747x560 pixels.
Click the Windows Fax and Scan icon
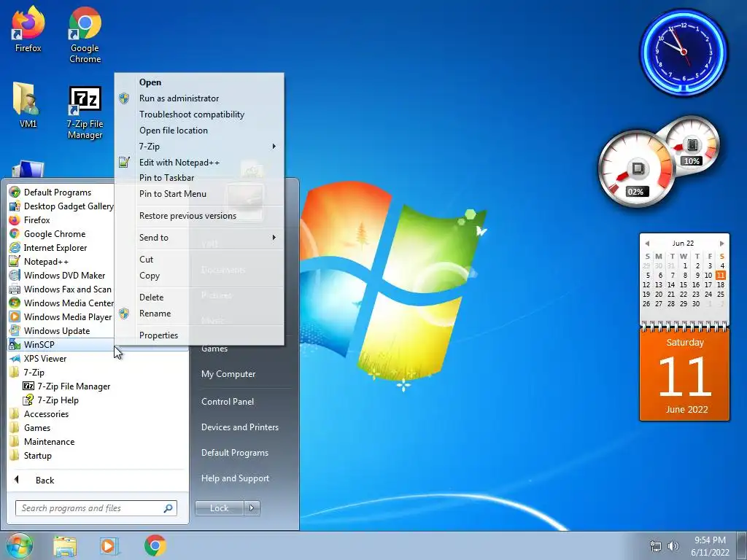coord(15,289)
